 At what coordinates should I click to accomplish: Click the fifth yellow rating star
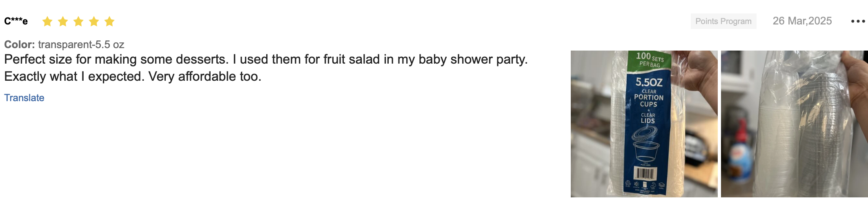pyautogui.click(x=109, y=21)
